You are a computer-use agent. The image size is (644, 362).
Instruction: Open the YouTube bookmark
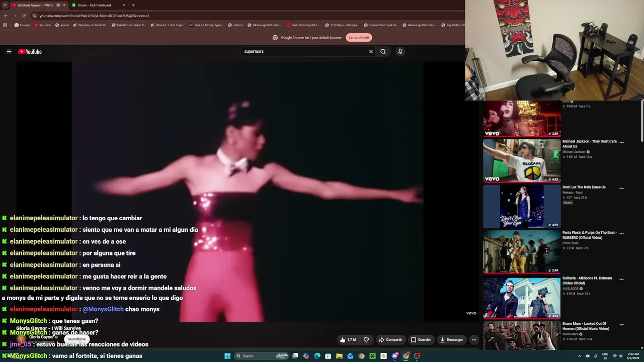coord(43,25)
